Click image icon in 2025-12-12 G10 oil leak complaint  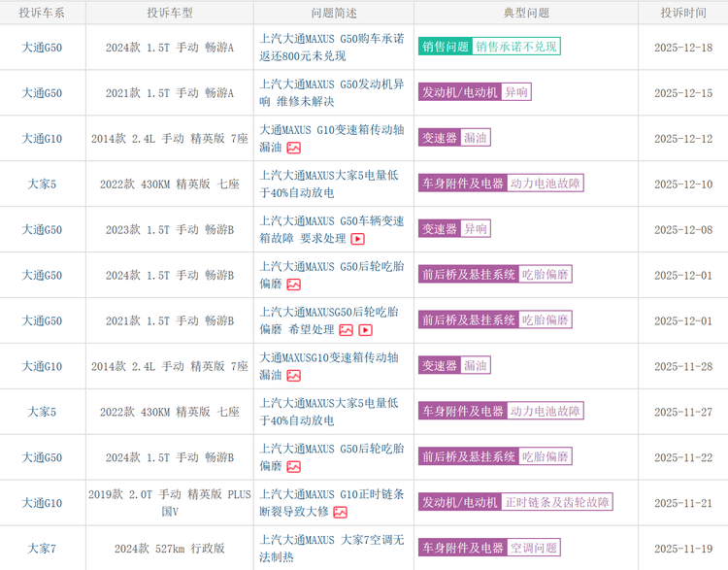pos(293,148)
